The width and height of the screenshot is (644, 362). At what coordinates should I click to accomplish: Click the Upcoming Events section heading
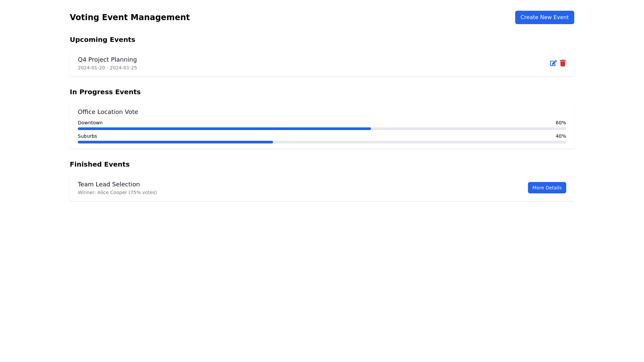coord(102,40)
